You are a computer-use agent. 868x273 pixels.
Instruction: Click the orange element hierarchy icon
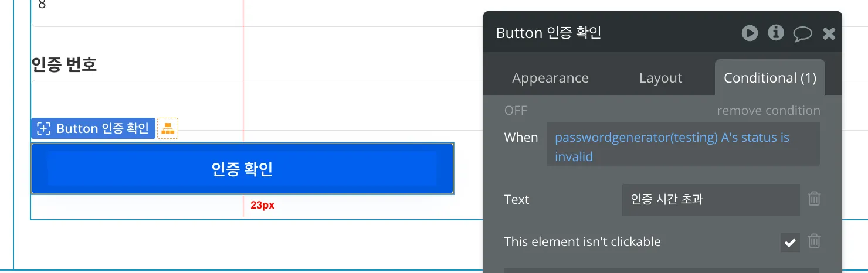pyautogui.click(x=168, y=128)
